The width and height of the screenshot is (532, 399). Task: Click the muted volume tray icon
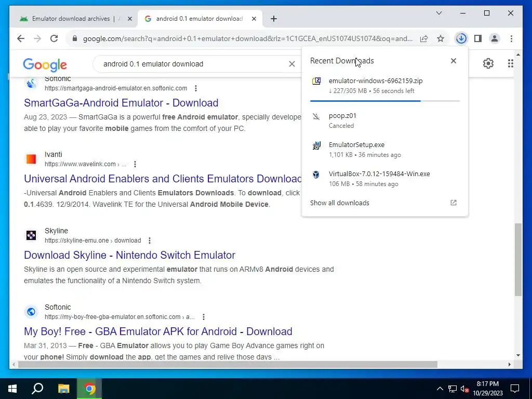pyautogui.click(x=465, y=389)
